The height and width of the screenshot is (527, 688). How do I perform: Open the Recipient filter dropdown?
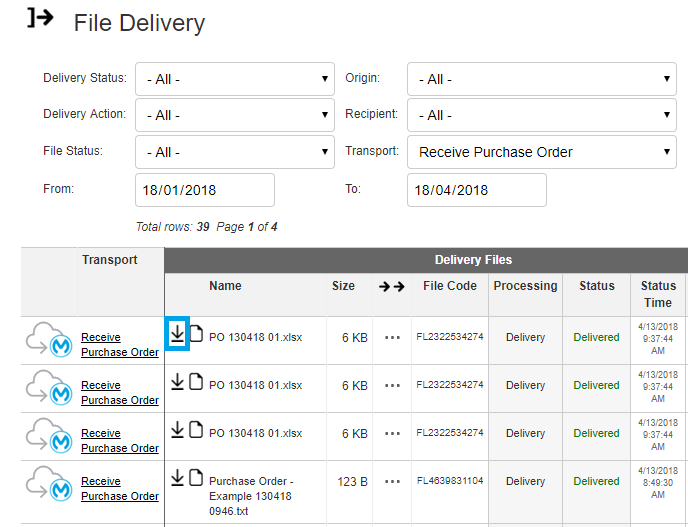point(541,115)
